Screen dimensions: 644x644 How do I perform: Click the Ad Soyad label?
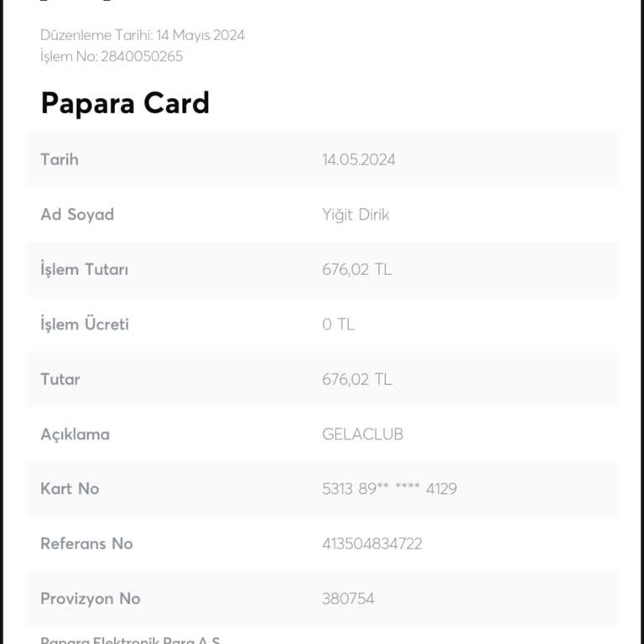[77, 214]
